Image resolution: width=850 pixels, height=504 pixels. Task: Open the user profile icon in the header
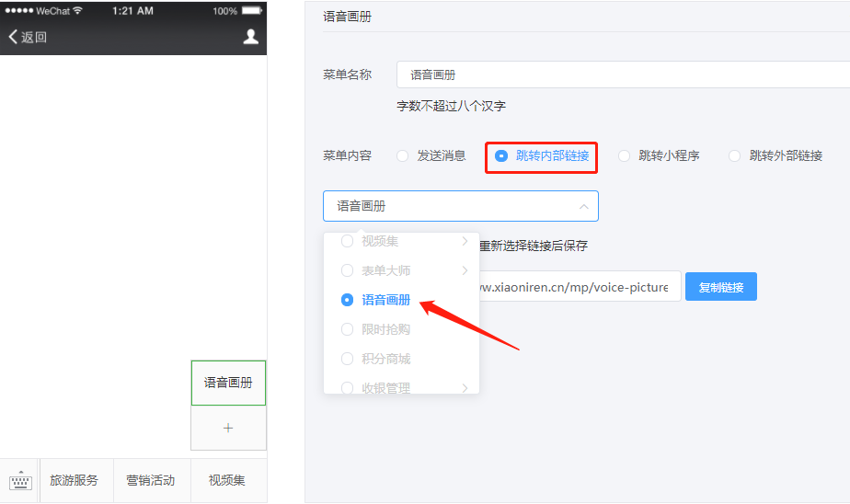(x=250, y=37)
